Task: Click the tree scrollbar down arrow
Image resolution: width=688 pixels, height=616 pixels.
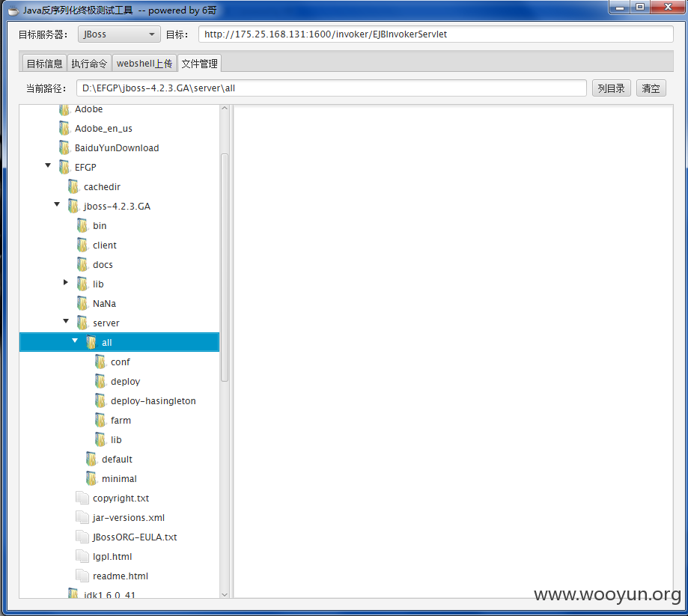Action: [225, 594]
